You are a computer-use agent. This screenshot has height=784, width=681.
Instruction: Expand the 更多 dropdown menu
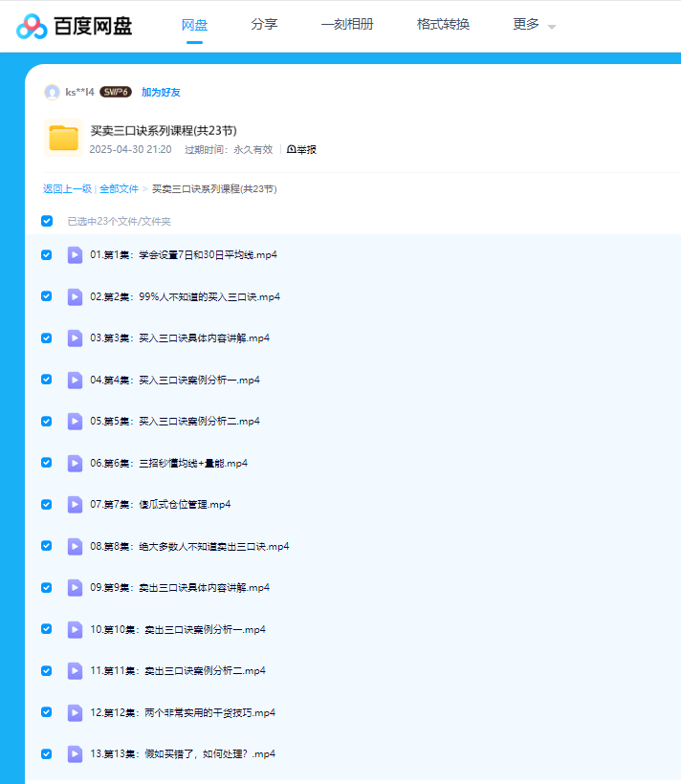534,25
